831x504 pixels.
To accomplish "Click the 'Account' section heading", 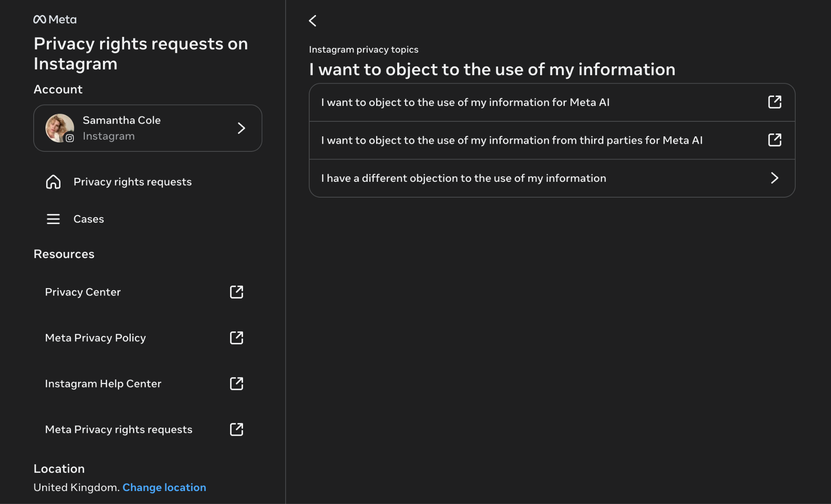I will 58,89.
